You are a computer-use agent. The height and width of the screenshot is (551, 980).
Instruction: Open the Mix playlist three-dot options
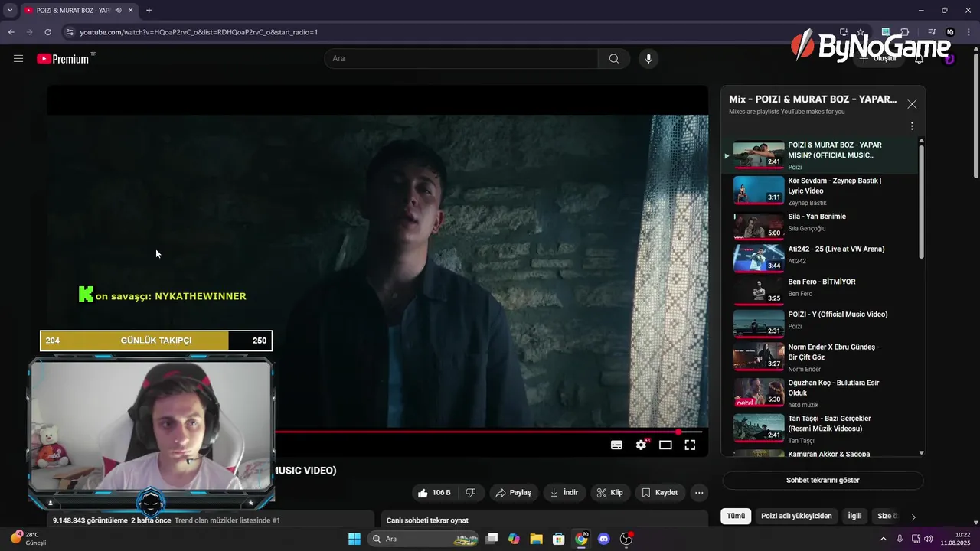click(x=912, y=126)
